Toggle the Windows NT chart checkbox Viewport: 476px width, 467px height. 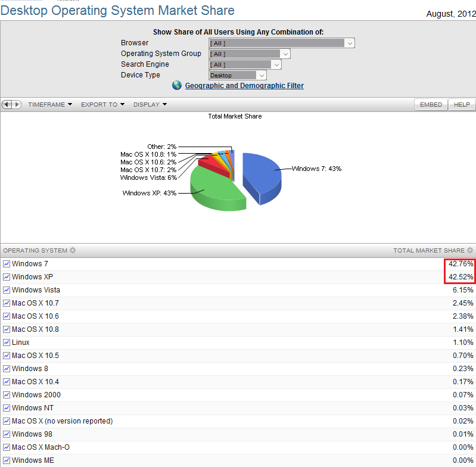(7, 408)
